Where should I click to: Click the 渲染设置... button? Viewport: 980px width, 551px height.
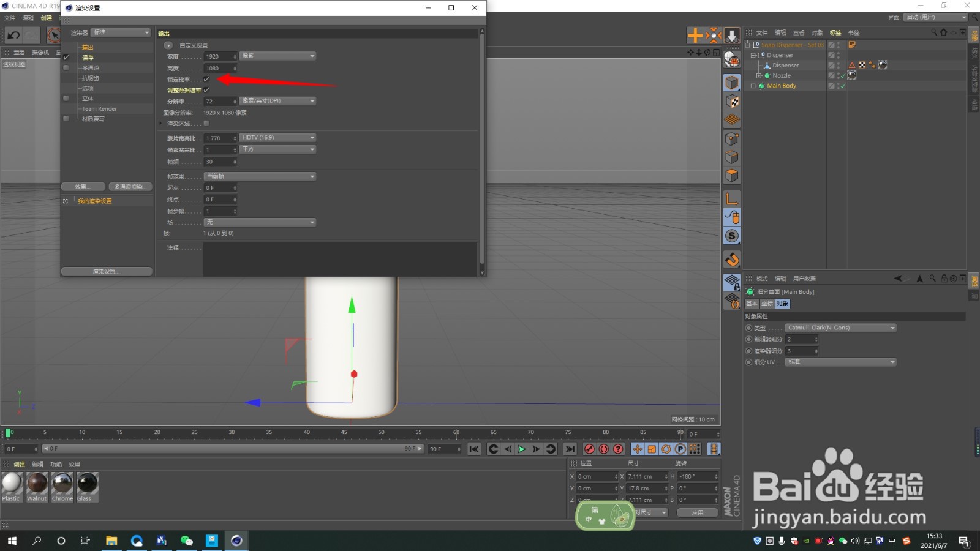(107, 271)
